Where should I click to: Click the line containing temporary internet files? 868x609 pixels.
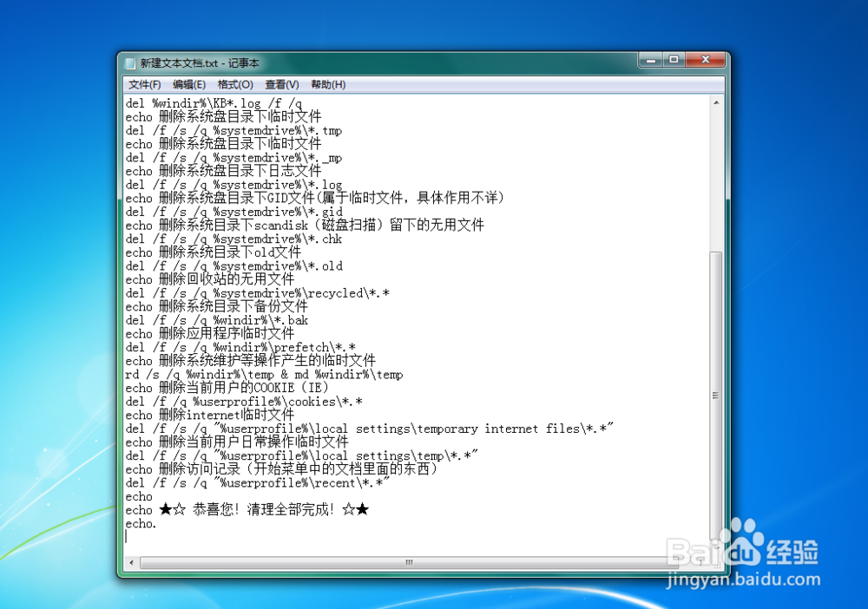(369, 429)
